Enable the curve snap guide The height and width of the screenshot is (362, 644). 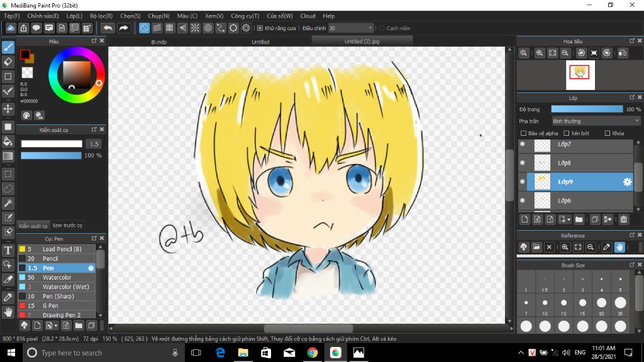pos(221,28)
